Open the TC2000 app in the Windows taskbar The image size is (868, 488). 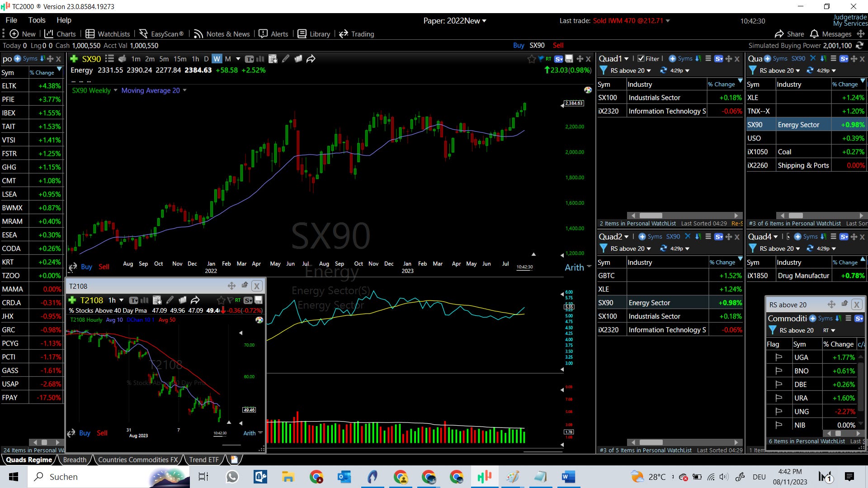coord(484,477)
